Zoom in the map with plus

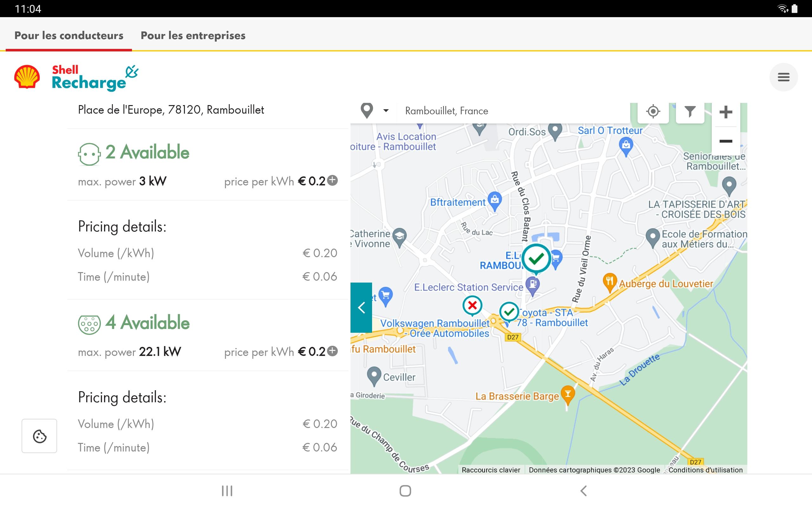[725, 112]
